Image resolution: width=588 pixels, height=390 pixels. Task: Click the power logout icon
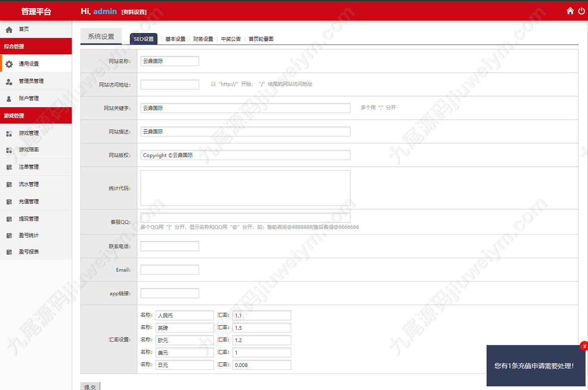[x=582, y=11]
